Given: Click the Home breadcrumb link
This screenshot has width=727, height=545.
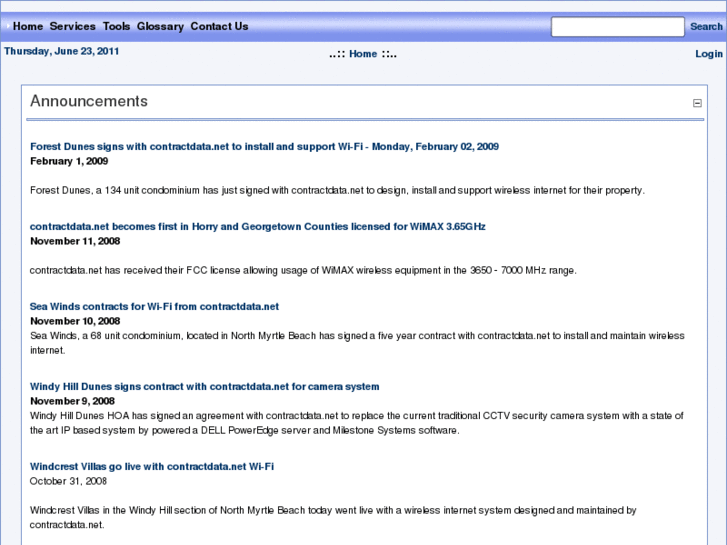Looking at the screenshot, I should coord(363,54).
